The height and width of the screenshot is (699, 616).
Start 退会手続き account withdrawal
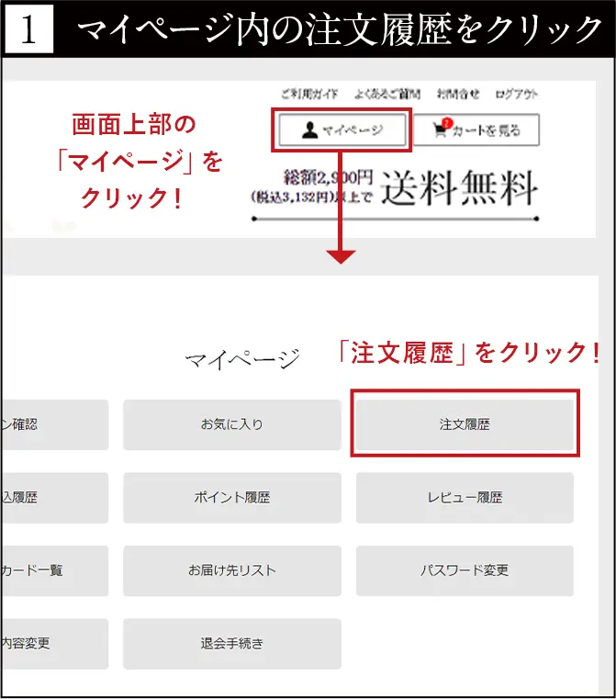(x=231, y=644)
